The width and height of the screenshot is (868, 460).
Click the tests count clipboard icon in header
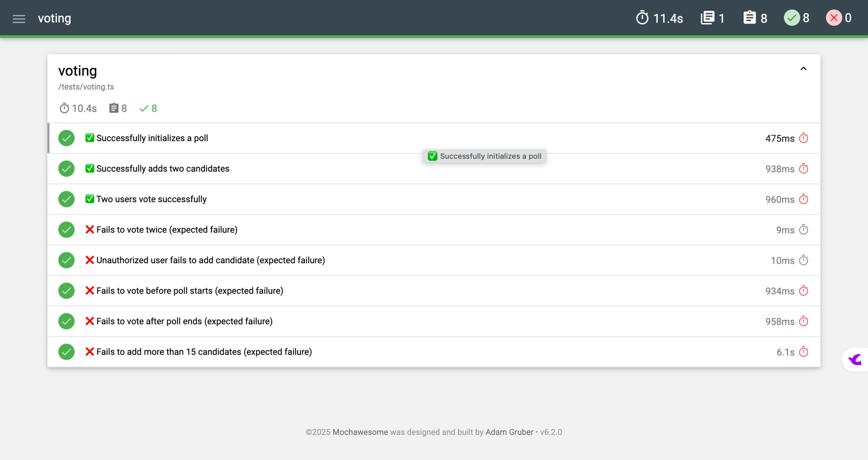point(750,18)
